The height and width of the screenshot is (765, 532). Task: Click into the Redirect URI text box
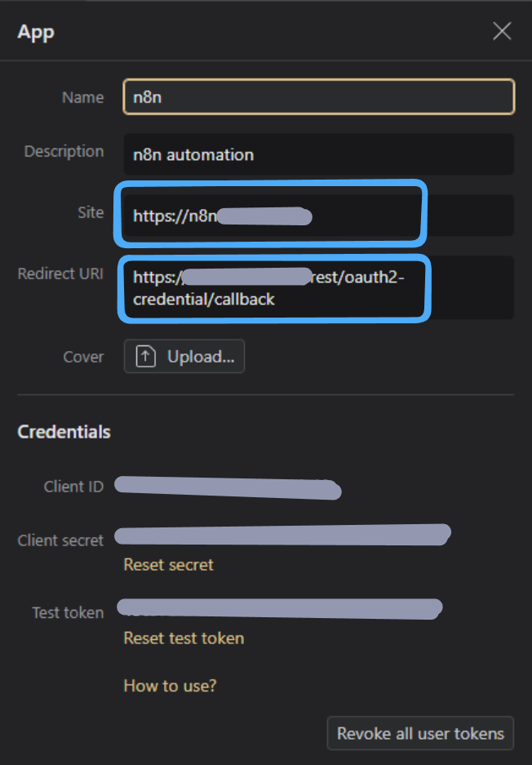(319, 288)
